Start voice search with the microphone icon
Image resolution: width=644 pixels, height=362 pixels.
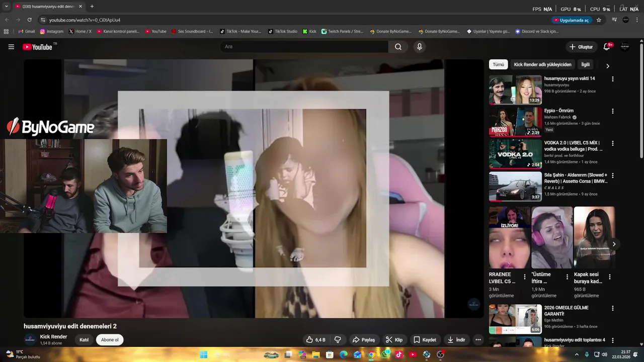[419, 47]
